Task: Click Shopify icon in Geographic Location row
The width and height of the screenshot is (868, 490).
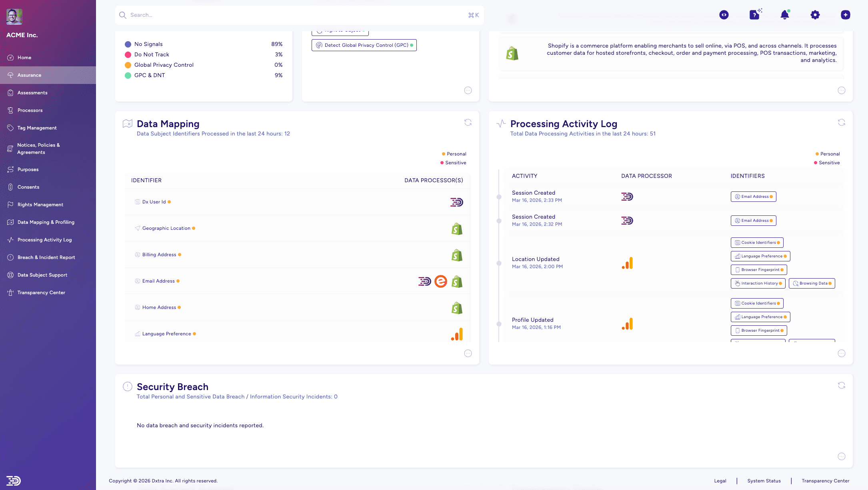Action: point(457,229)
